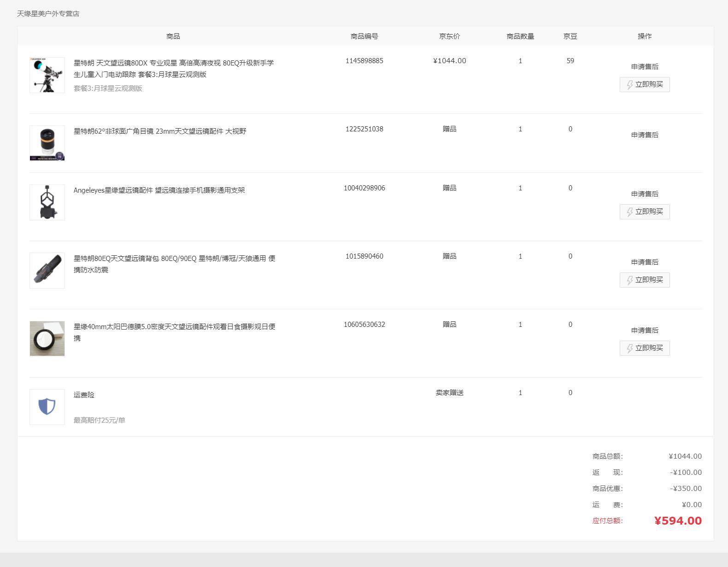
Task: Open the 星特朗 天文望远镜80DX product link
Action: click(x=174, y=69)
